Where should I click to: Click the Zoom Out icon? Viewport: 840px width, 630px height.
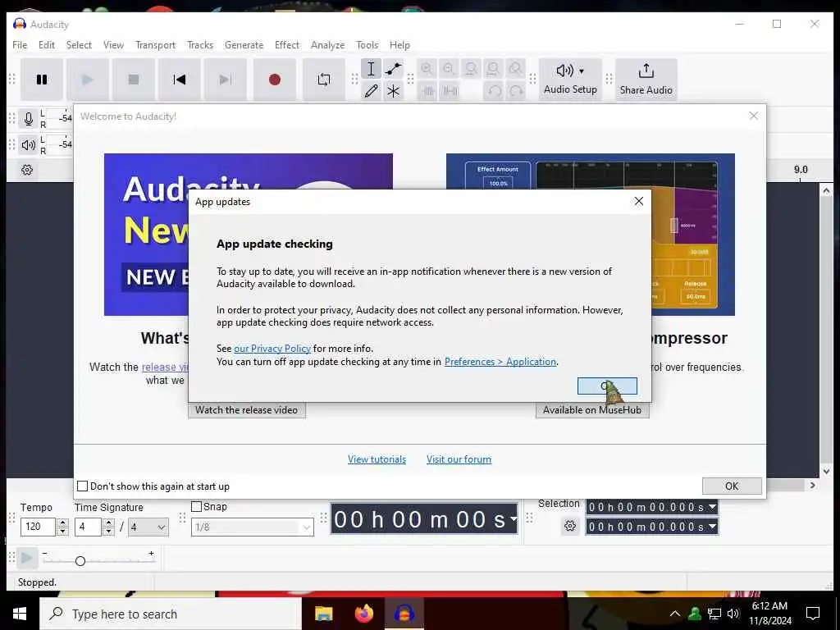click(449, 69)
